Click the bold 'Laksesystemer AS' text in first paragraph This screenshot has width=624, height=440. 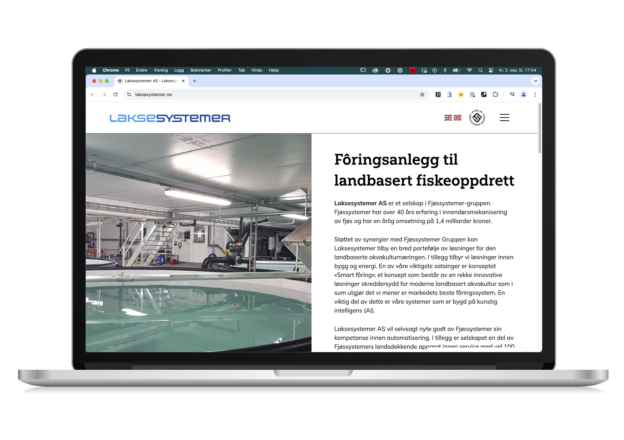(360, 203)
